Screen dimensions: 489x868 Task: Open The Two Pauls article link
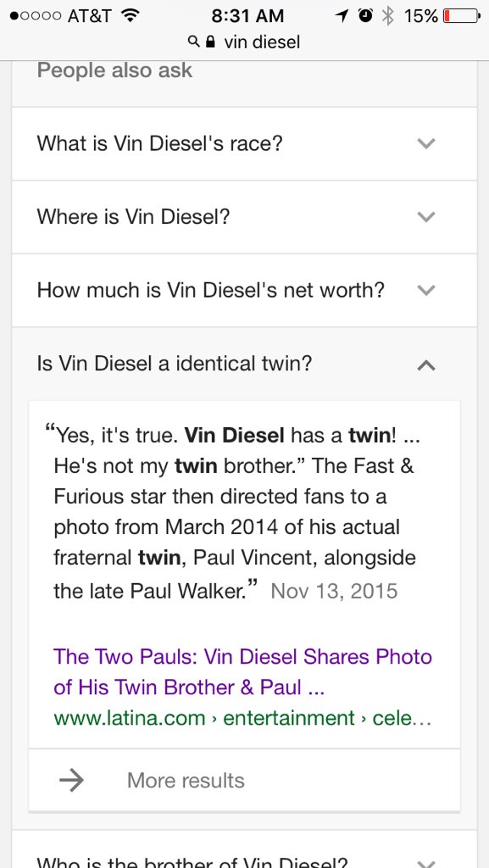tap(242, 672)
